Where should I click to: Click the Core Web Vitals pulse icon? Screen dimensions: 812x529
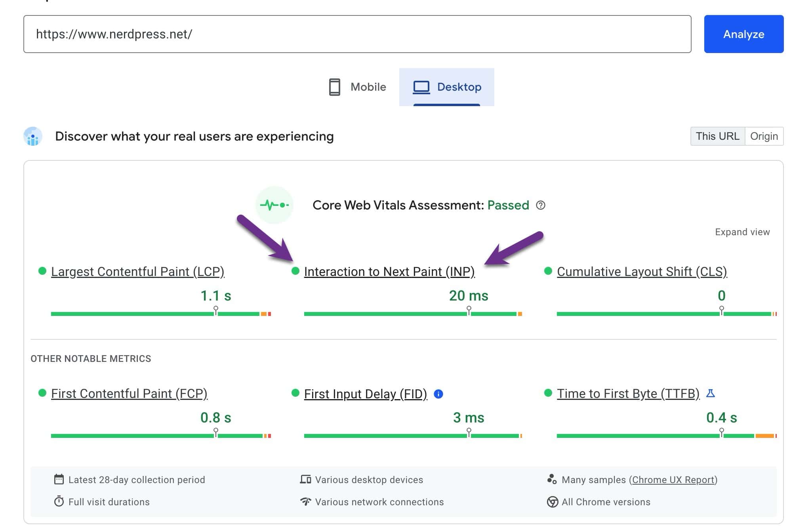tap(274, 205)
